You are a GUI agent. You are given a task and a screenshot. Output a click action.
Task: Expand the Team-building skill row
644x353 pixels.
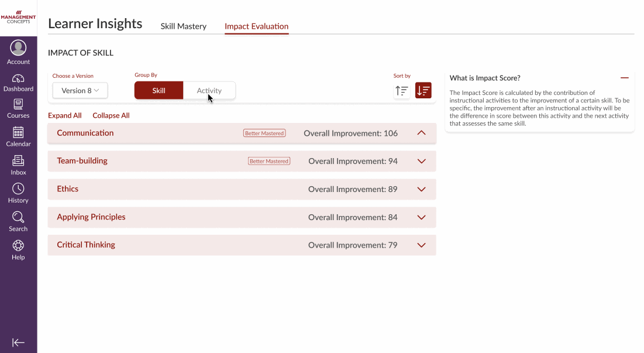pyautogui.click(x=421, y=161)
